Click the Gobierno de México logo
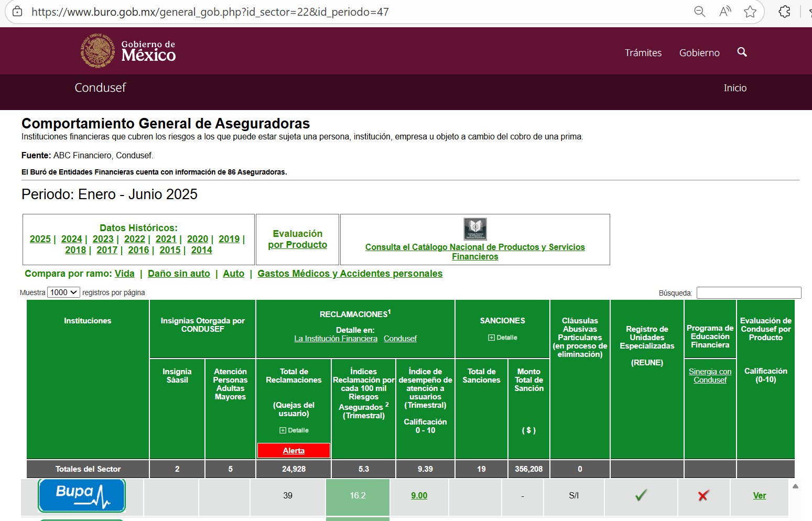This screenshot has width=812, height=521. pos(128,51)
